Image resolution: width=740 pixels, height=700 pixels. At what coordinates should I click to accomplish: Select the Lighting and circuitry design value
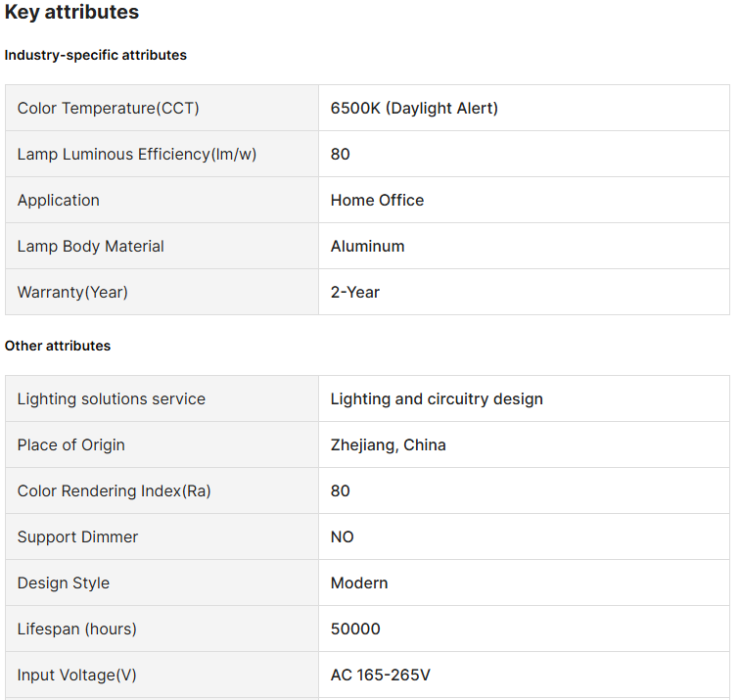437,398
